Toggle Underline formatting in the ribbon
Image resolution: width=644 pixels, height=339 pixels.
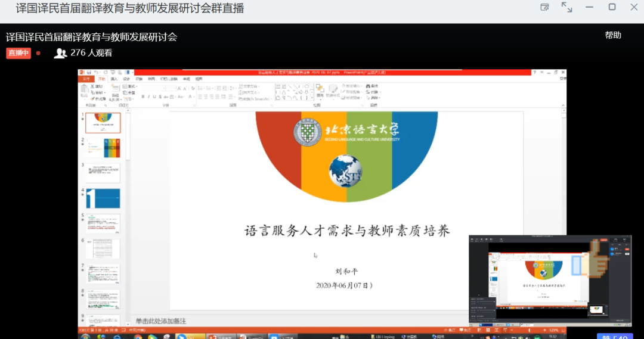[x=153, y=97]
